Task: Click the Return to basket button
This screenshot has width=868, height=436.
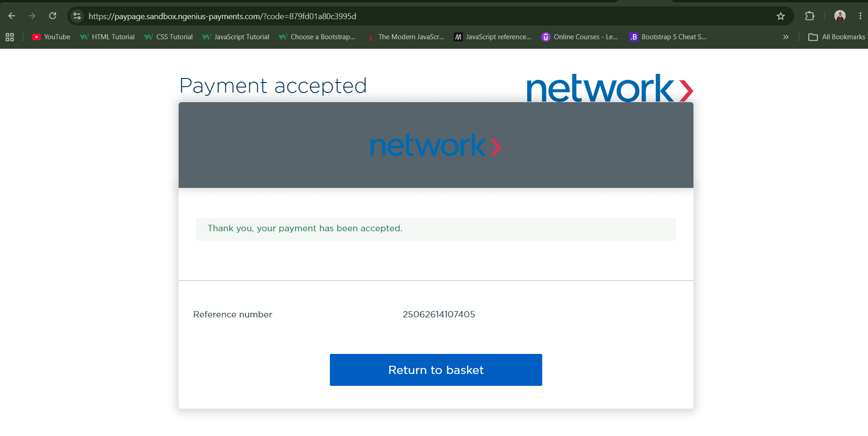Action: [436, 370]
